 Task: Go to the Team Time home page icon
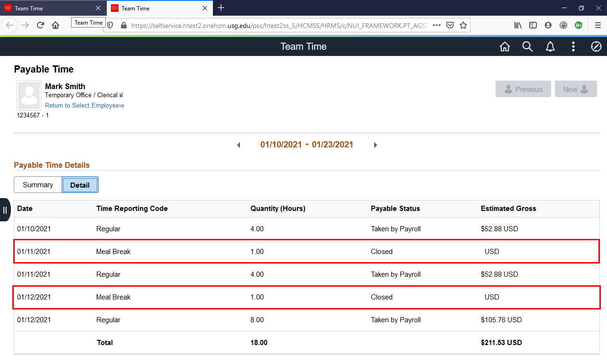point(505,46)
